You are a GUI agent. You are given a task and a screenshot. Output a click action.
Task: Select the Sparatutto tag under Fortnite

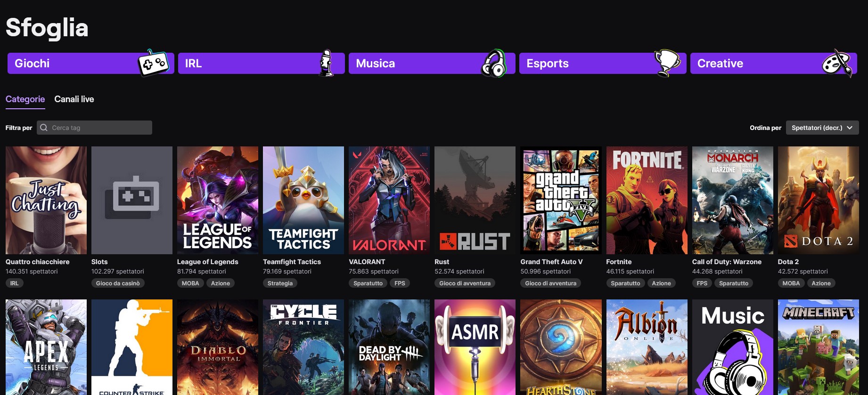(625, 283)
